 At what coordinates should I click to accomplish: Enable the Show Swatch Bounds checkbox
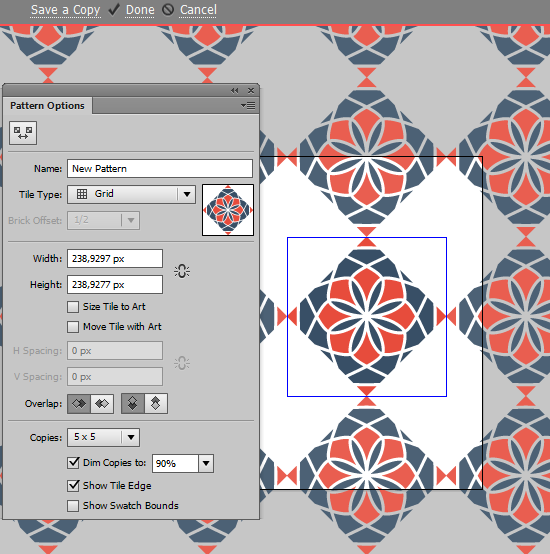click(73, 506)
